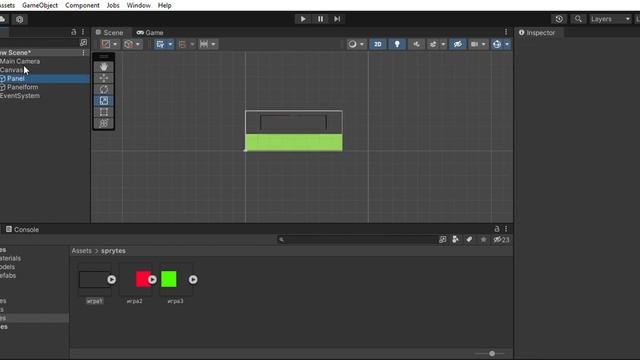Open the Jobs menu

tap(113, 5)
